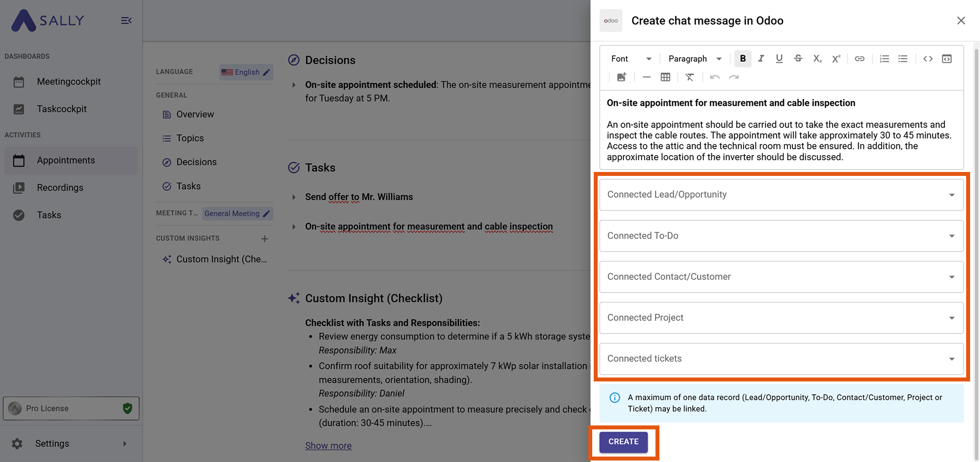Select Recordings in the sidebar
This screenshot has width=980, height=462.
(60, 187)
